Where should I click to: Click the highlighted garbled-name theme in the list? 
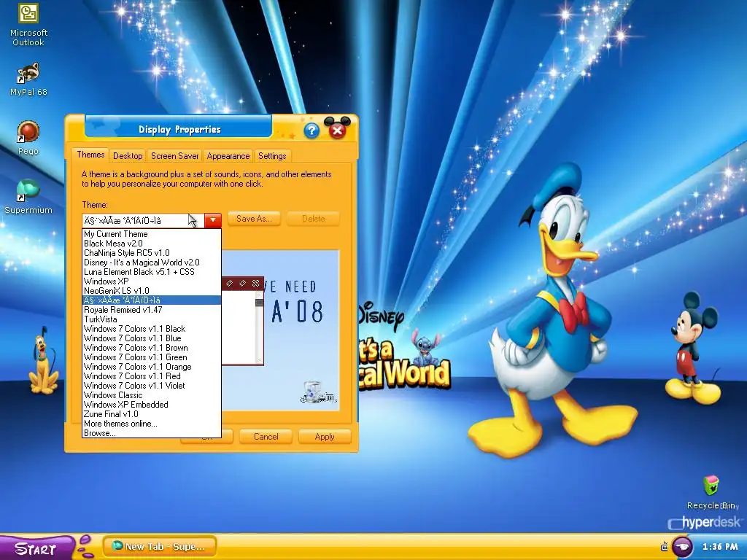pos(152,300)
